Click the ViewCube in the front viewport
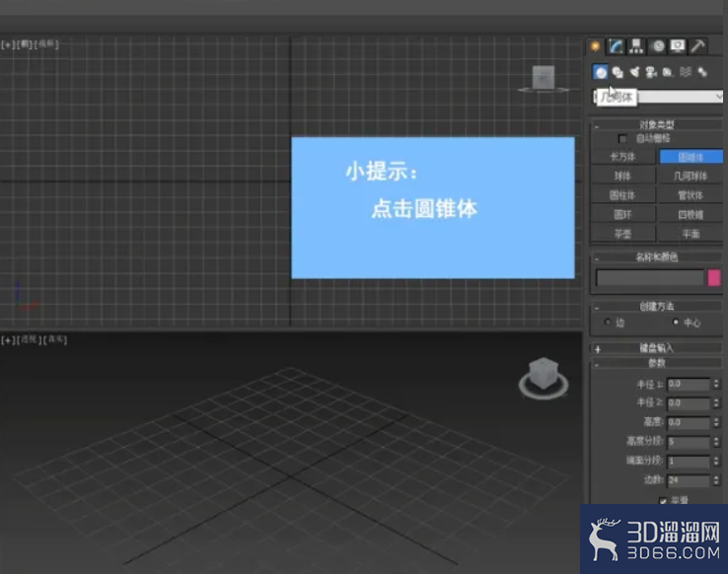The image size is (728, 574). tap(544, 78)
